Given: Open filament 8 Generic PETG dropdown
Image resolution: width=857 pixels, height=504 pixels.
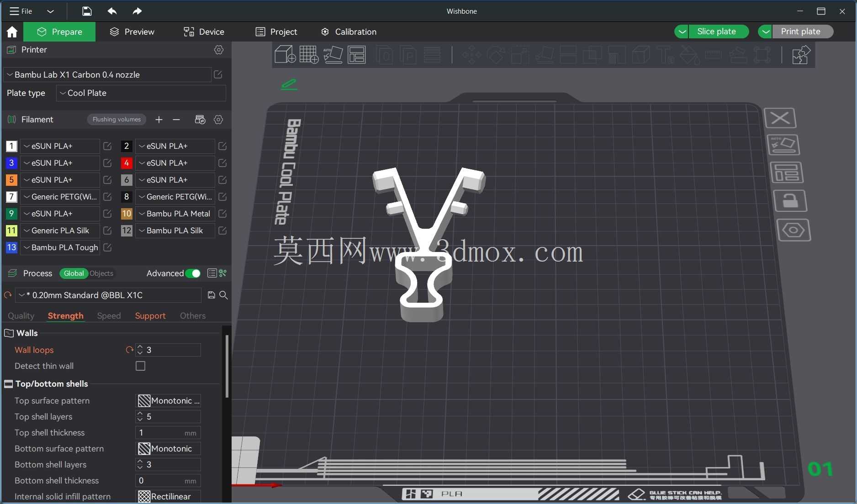Looking at the screenshot, I should pos(175,197).
